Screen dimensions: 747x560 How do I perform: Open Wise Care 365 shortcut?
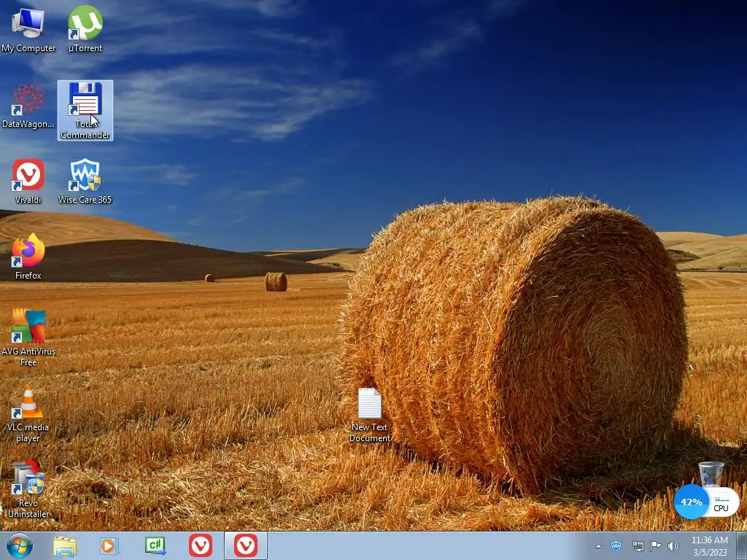[x=85, y=182]
